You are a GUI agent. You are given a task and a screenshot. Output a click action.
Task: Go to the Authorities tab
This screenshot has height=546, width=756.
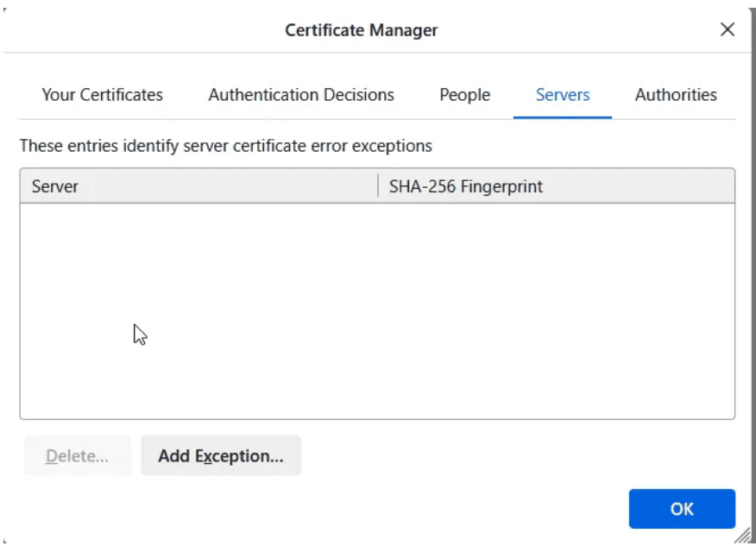coord(676,95)
